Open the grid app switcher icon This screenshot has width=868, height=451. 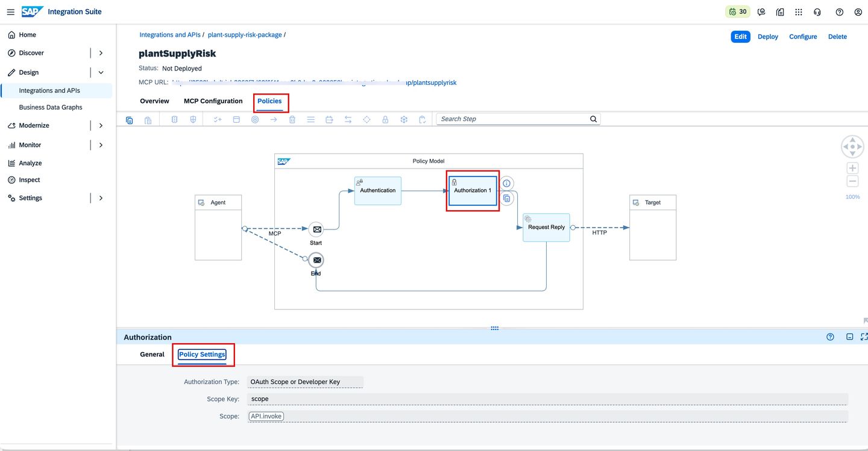[x=799, y=12]
